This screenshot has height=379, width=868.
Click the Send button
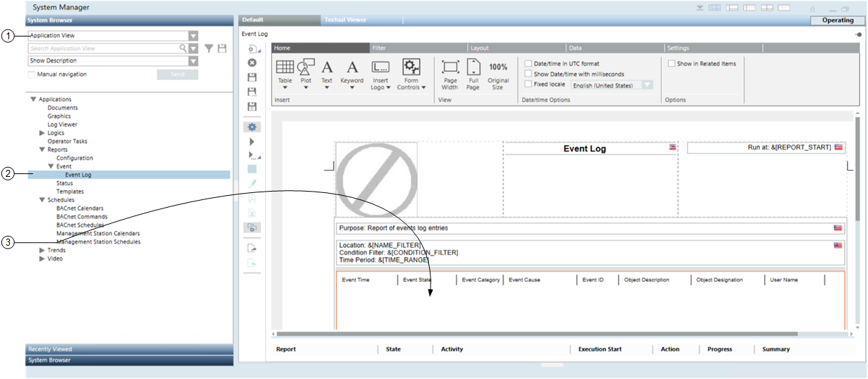177,74
